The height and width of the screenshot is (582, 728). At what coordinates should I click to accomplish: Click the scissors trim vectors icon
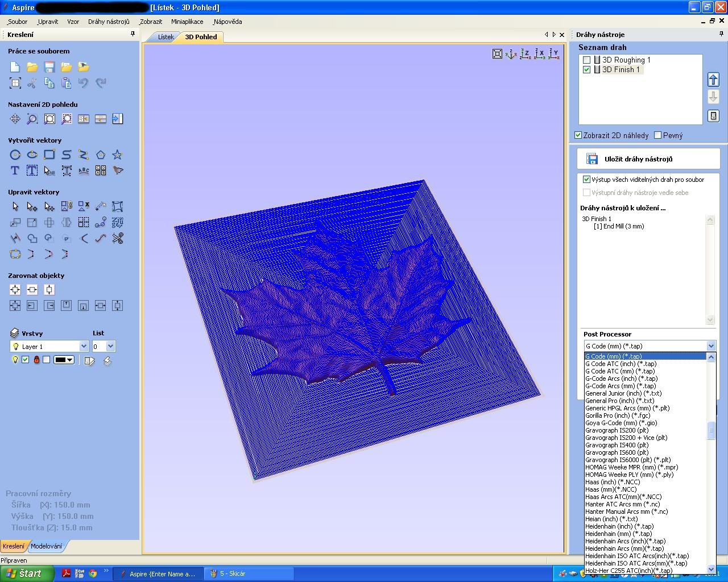coord(118,238)
